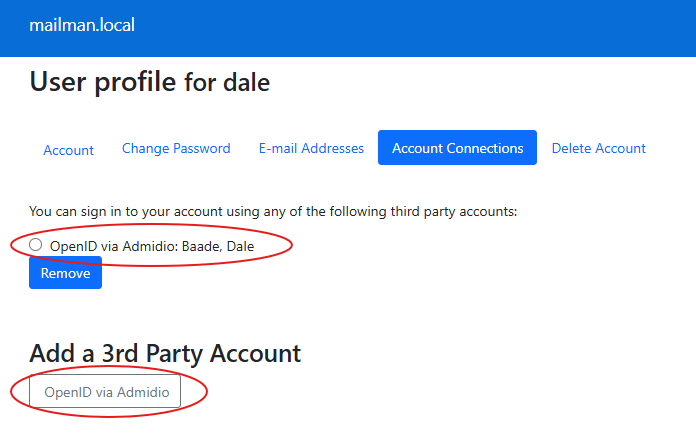Click the word 'Admidio' on the outlined button
Viewport: 696px width, 435px height.
pos(143,392)
